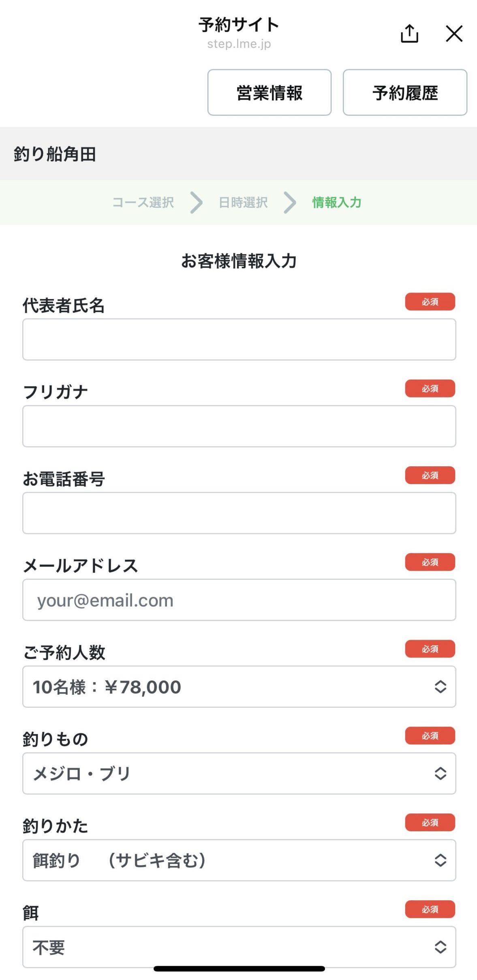The height and width of the screenshot is (980, 477).
Task: Click the メールアドレス email field
Action: click(x=239, y=600)
